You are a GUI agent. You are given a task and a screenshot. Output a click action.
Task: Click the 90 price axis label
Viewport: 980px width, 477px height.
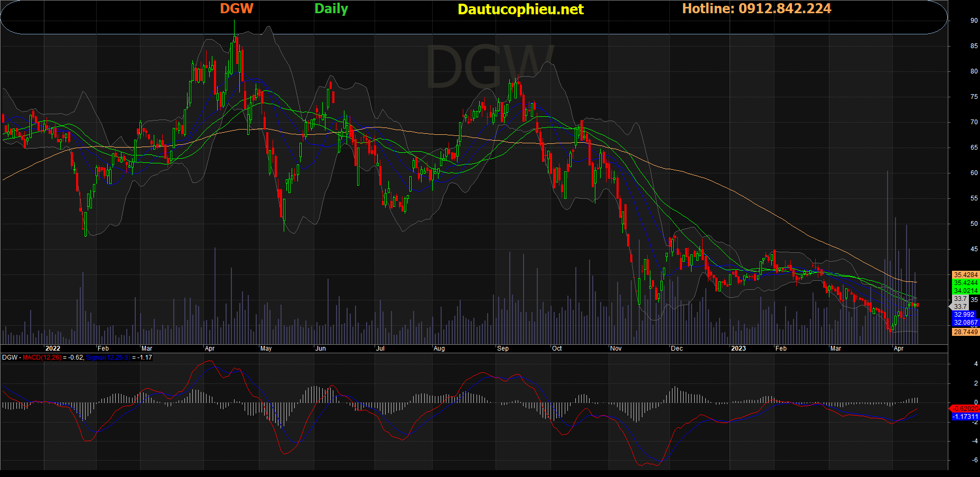pyautogui.click(x=974, y=21)
